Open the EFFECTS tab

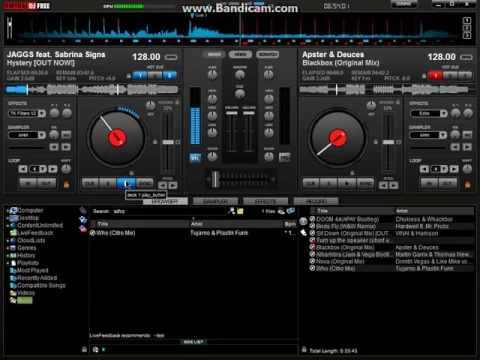pos(266,201)
